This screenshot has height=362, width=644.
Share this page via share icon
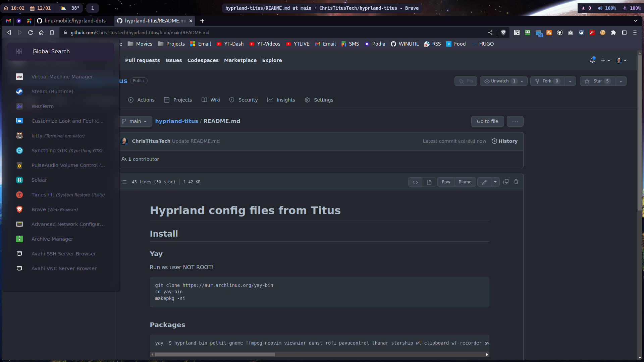(x=490, y=33)
